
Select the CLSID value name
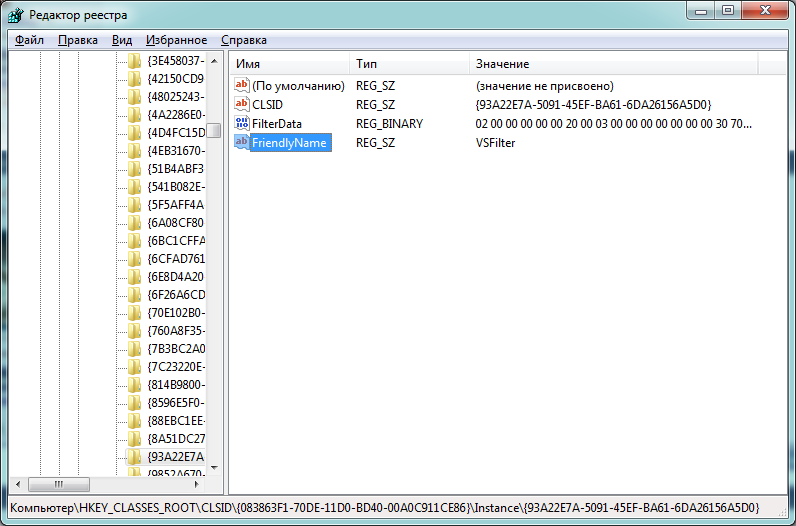tap(268, 105)
